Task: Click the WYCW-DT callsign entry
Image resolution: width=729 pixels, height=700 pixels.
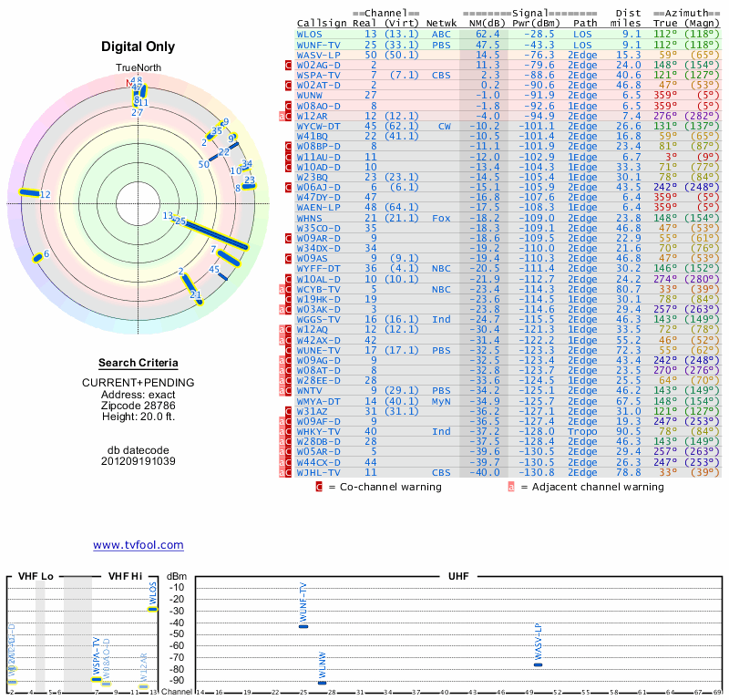Action: pos(319,127)
